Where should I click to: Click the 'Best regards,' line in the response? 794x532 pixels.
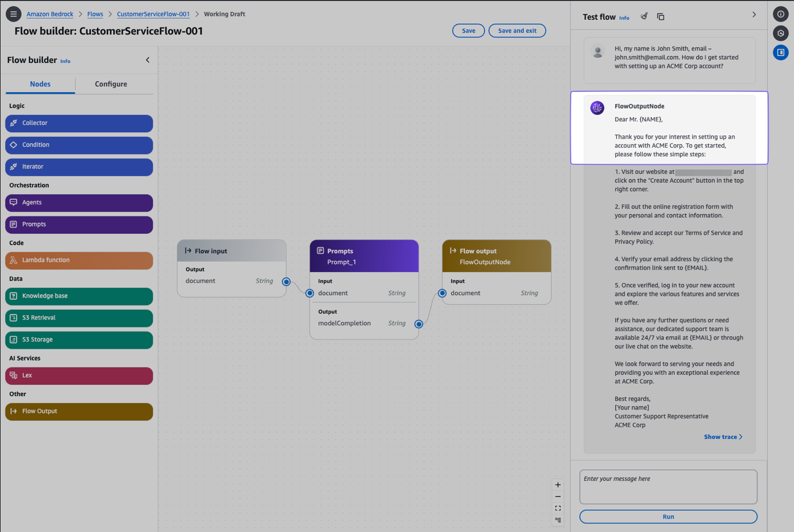click(x=633, y=399)
